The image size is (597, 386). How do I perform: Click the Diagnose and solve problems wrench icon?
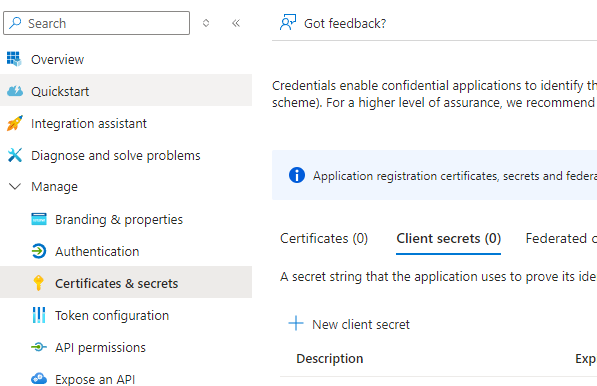15,155
